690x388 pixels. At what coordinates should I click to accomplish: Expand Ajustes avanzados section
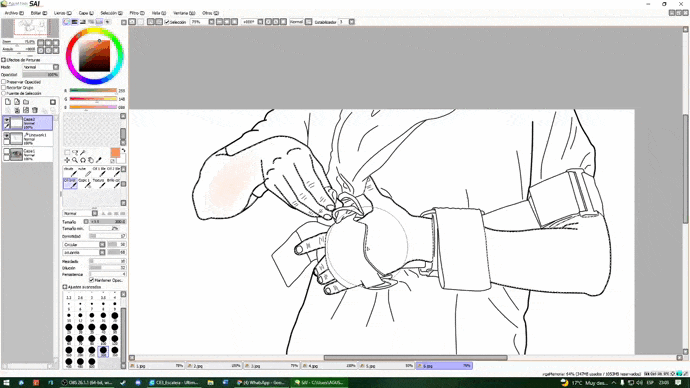(x=65, y=287)
